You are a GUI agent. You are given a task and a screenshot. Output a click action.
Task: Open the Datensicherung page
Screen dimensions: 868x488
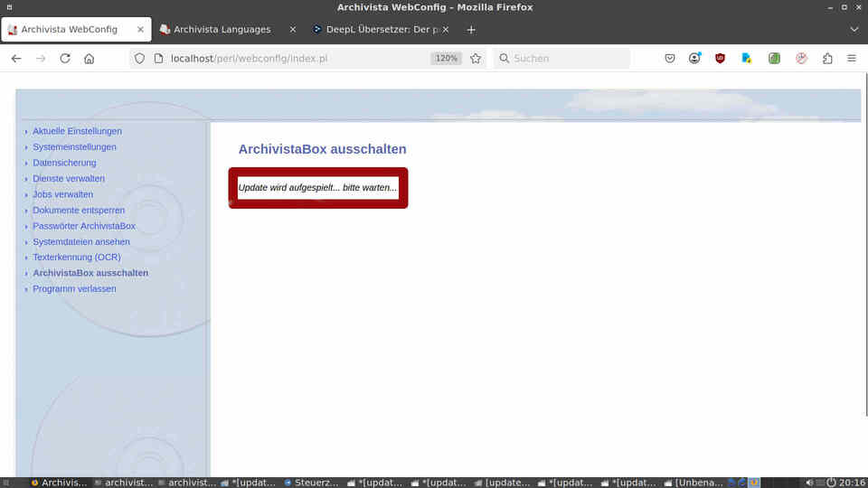point(64,163)
